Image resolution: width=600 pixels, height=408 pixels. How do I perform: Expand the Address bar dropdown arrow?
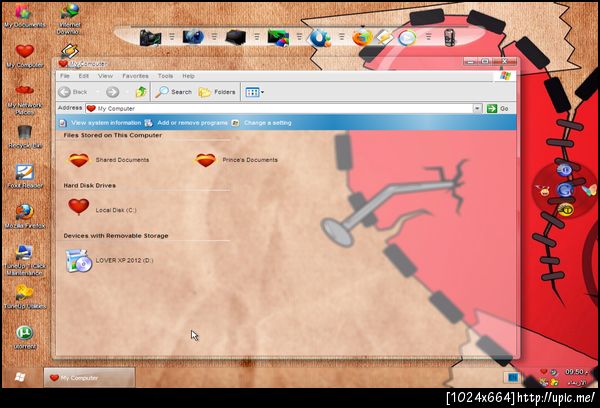pos(477,108)
